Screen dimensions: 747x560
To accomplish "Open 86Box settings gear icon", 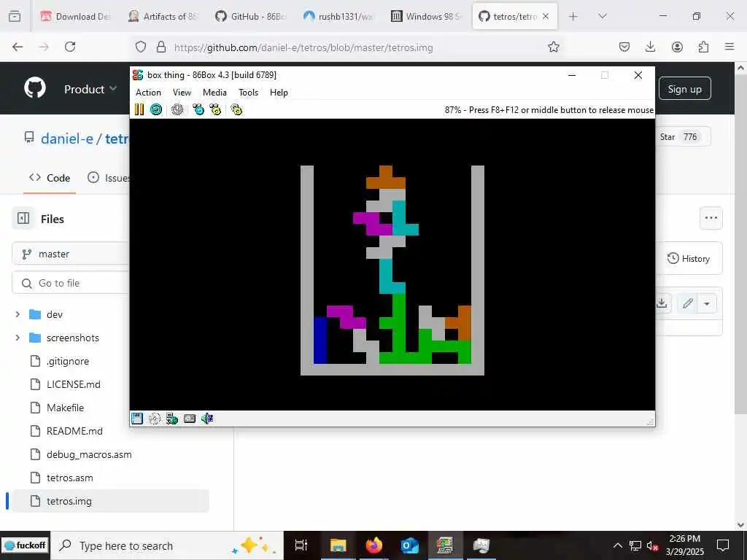I will (236, 109).
